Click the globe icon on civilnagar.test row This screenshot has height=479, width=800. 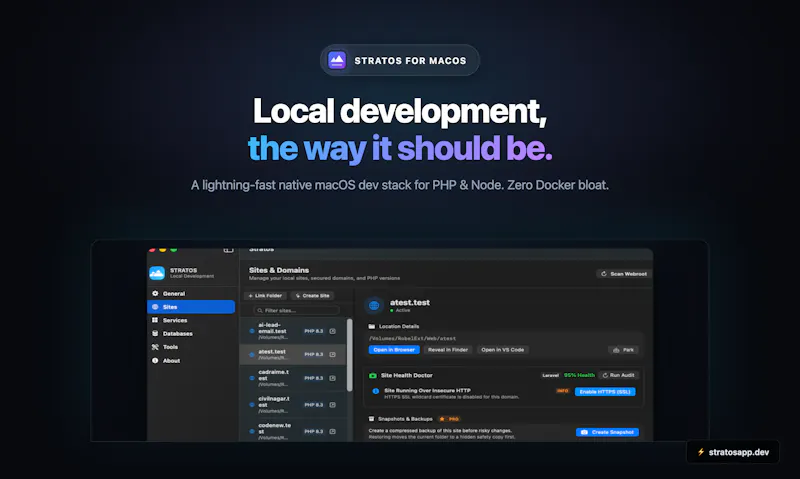coord(252,405)
